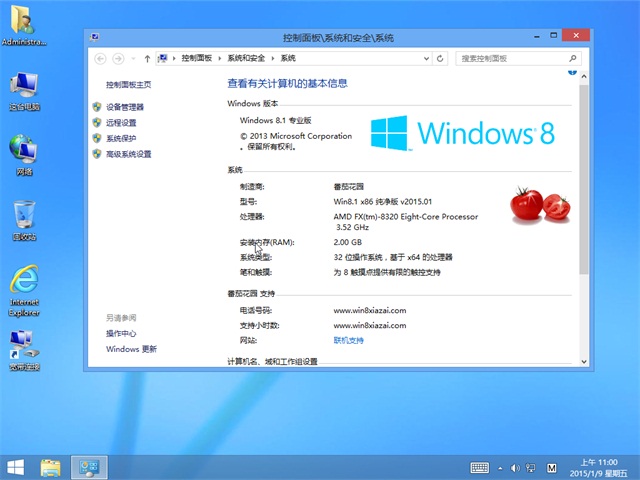Select 控制面板 in the breadcrumb path

[x=197, y=59]
